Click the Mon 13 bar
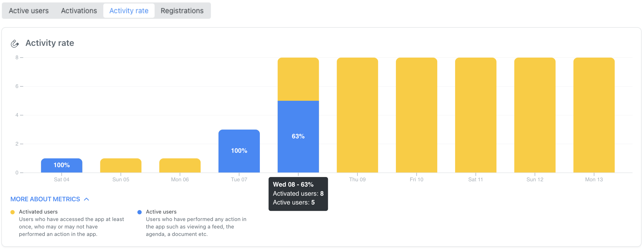The width and height of the screenshot is (644, 249). coord(594,115)
